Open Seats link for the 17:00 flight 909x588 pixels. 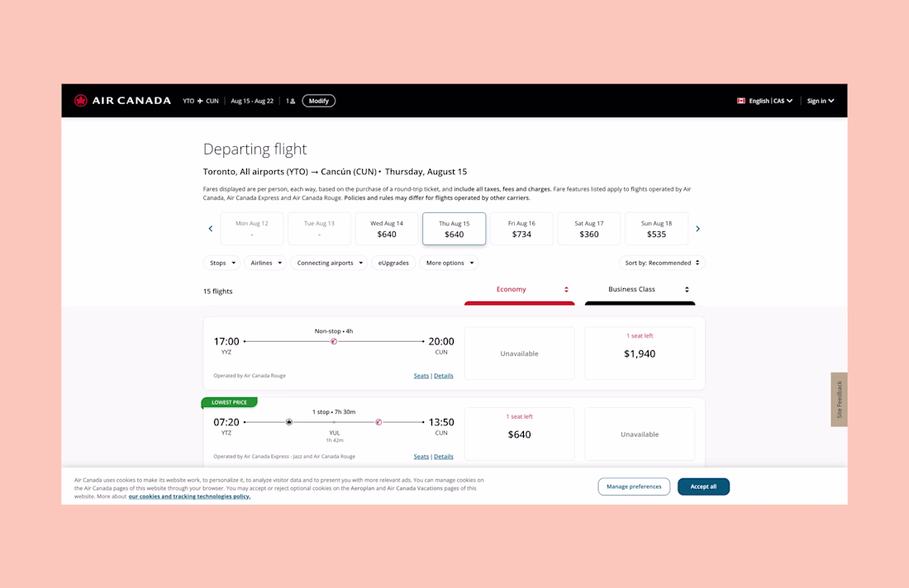point(421,376)
